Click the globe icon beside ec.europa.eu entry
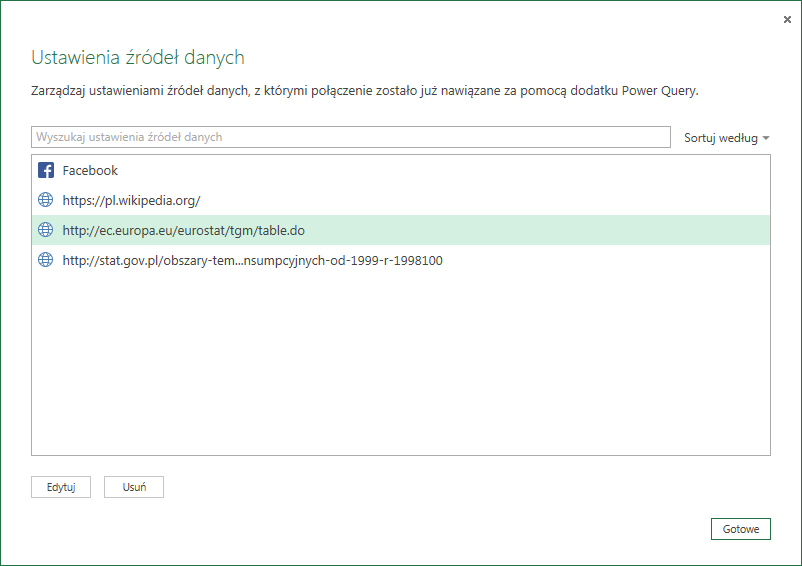Screen dimensions: 802x566 click(45, 230)
